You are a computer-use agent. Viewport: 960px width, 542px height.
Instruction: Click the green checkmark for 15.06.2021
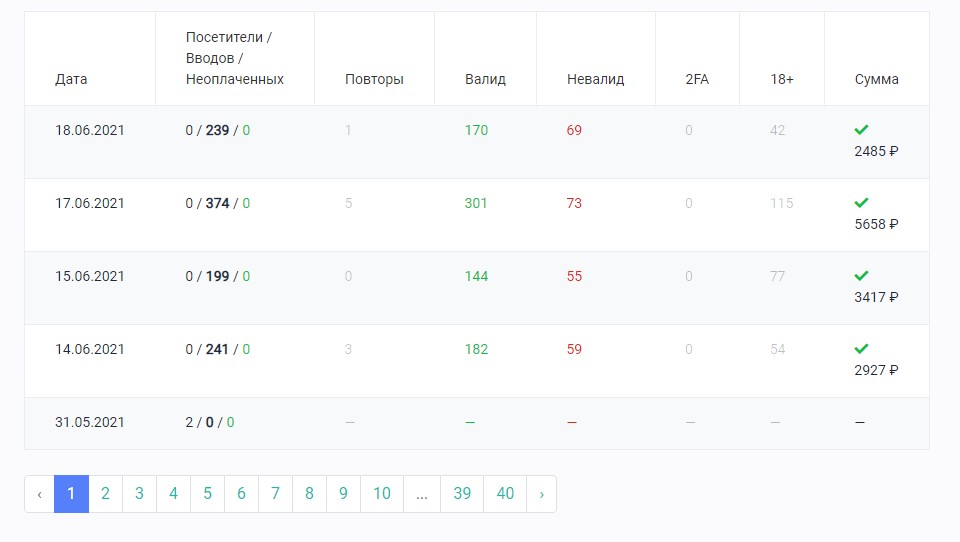[861, 276]
